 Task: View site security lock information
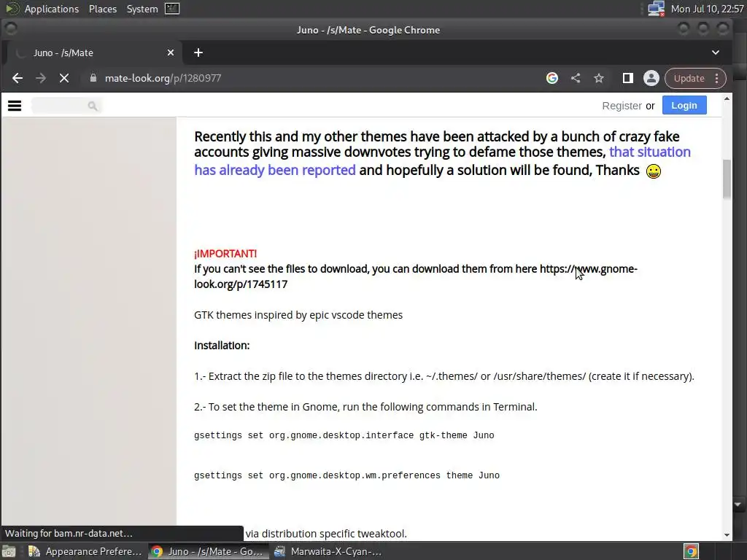[93, 78]
